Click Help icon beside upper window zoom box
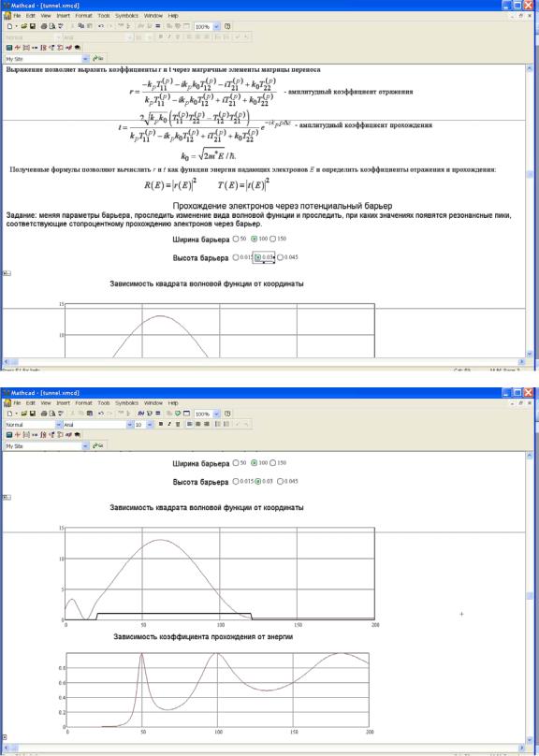 click(227, 26)
